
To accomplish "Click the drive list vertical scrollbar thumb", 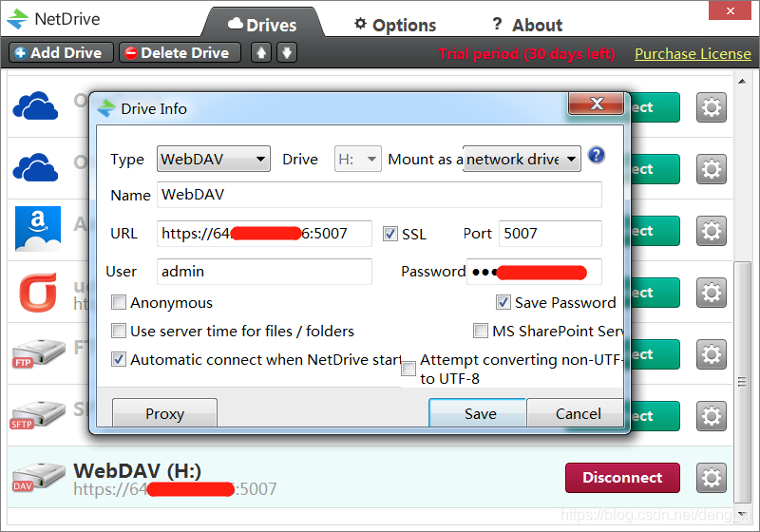I will pos(742,382).
